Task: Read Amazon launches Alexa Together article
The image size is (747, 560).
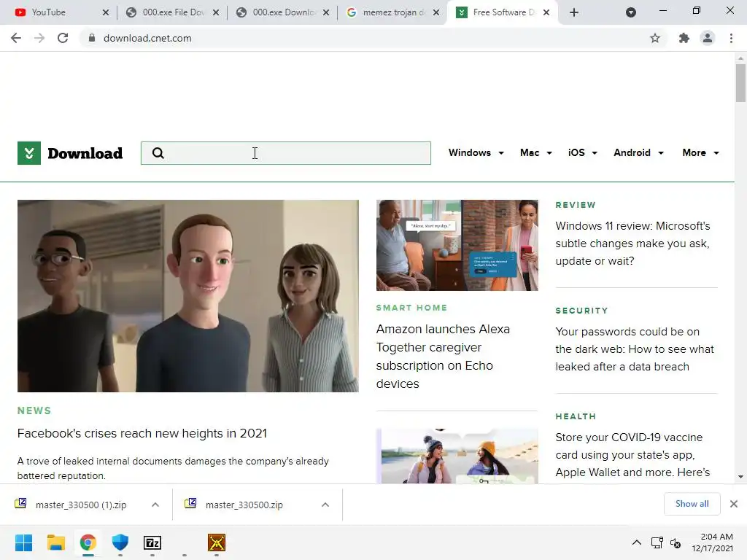Action: click(x=443, y=356)
